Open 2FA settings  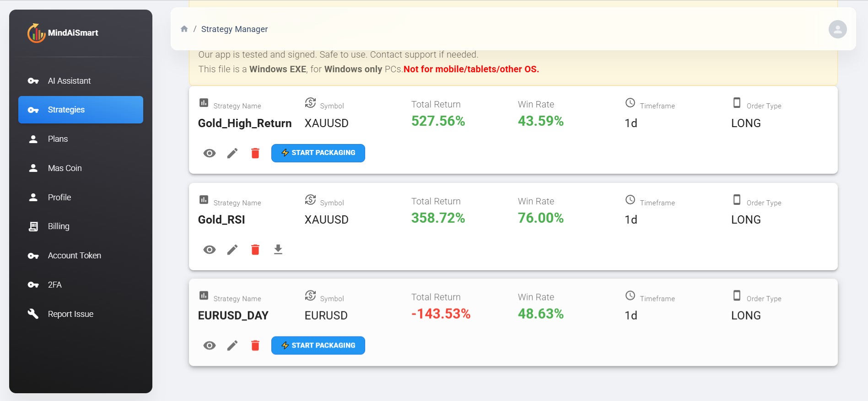(81, 285)
